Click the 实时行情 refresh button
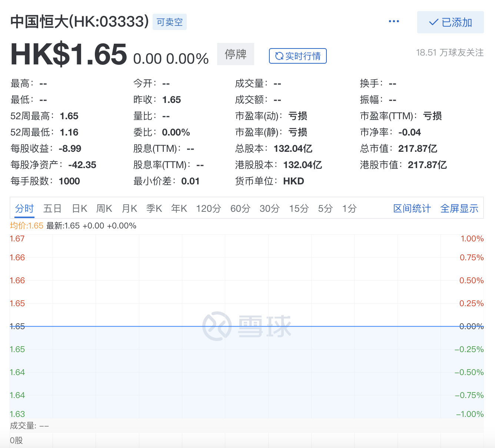This screenshot has height=448, width=495. (298, 56)
